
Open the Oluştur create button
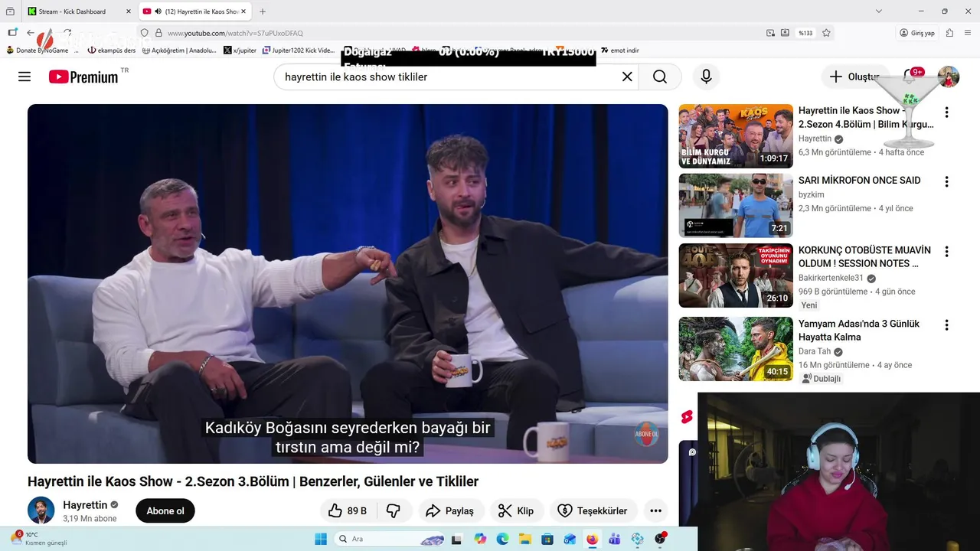pos(854,77)
